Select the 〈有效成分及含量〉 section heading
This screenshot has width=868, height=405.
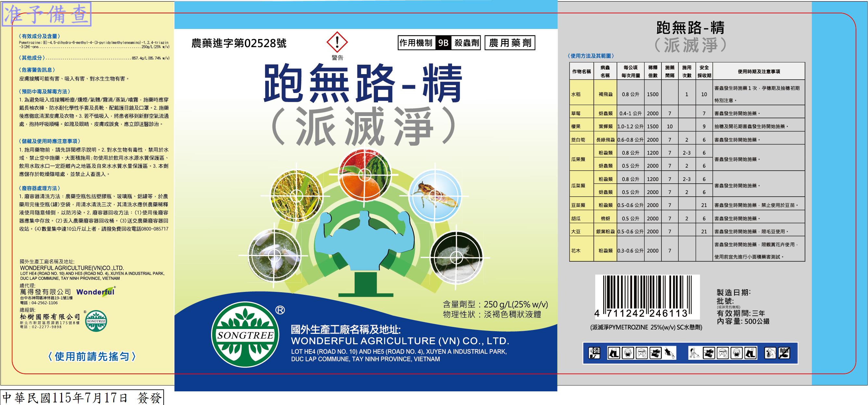39,36
